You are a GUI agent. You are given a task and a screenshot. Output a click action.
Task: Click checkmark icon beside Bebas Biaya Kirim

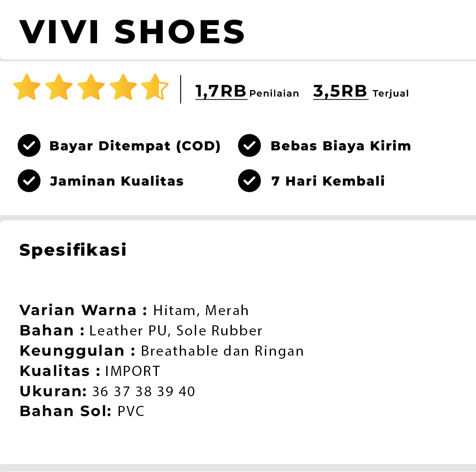249,146
